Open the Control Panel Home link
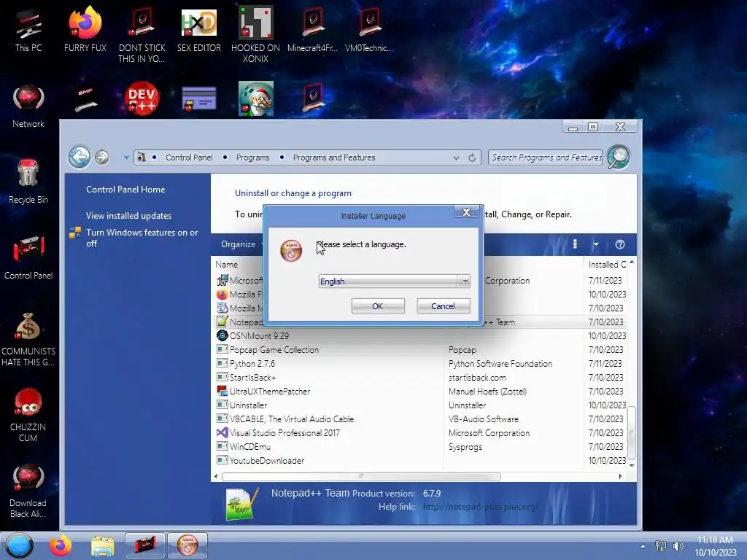This screenshot has width=747, height=560. click(125, 190)
